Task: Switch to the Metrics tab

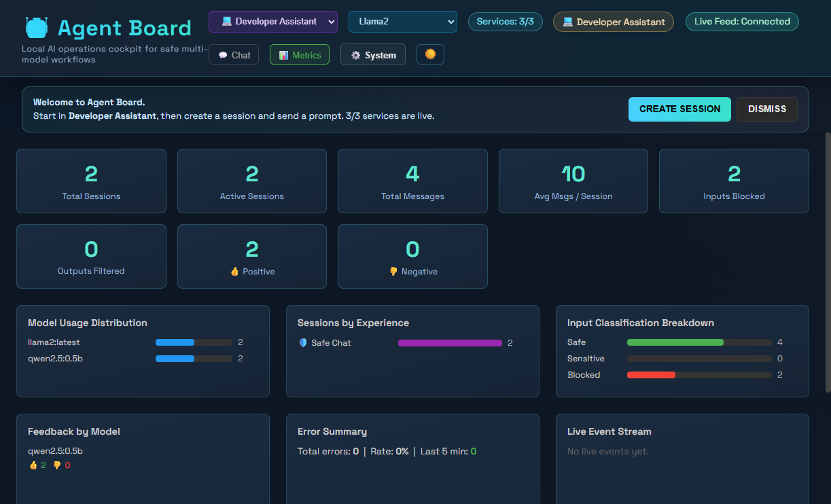Action: (300, 55)
